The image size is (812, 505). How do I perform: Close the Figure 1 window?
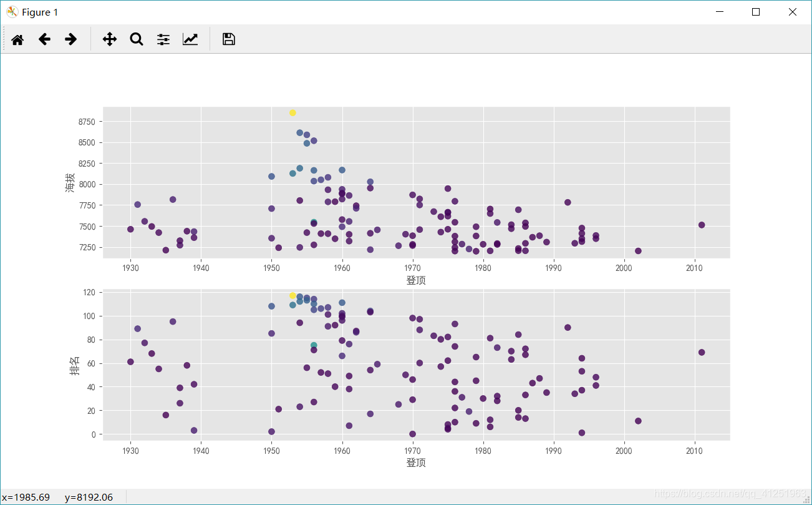[x=792, y=12]
